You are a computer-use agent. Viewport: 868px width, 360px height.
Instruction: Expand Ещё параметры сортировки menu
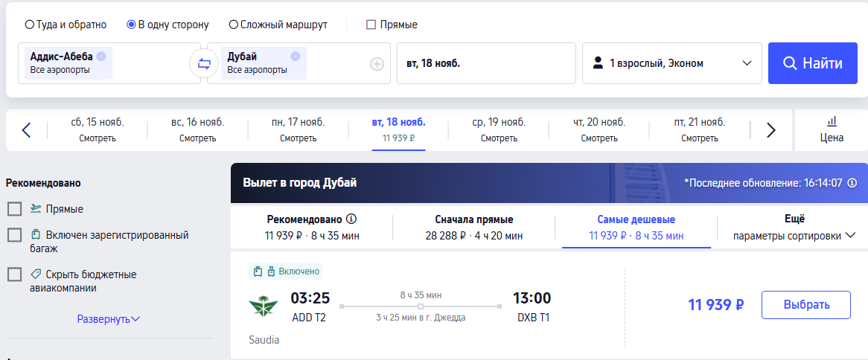pos(794,228)
